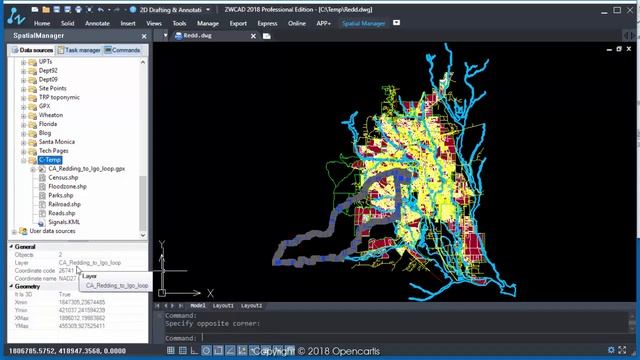The height and width of the screenshot is (360, 640).
Task: Open the Tools ribbon tab
Action: tap(179, 23)
